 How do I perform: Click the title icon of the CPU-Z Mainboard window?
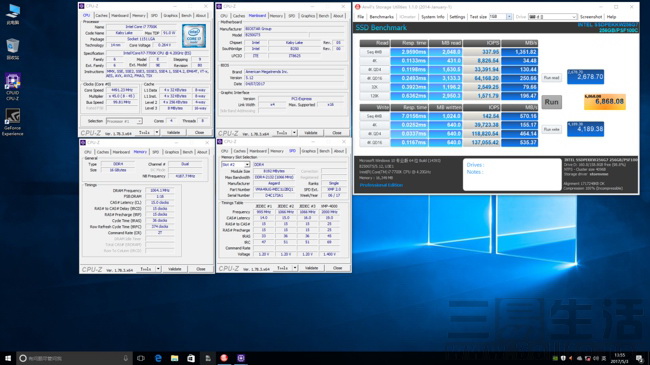pyautogui.click(x=219, y=6)
